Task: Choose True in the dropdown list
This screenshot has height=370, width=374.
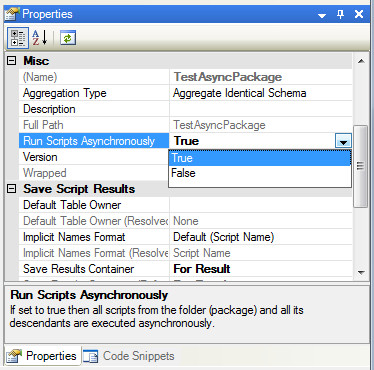Action: coord(260,158)
